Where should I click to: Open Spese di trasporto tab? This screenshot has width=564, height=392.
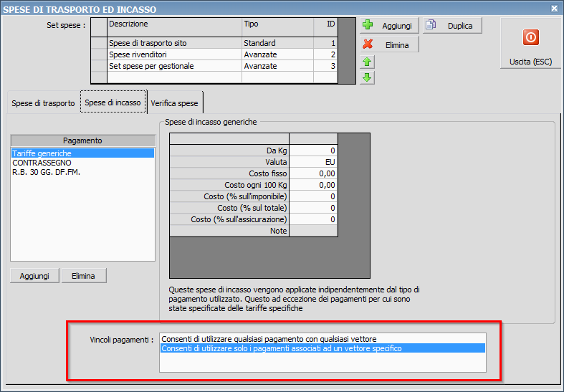[43, 103]
